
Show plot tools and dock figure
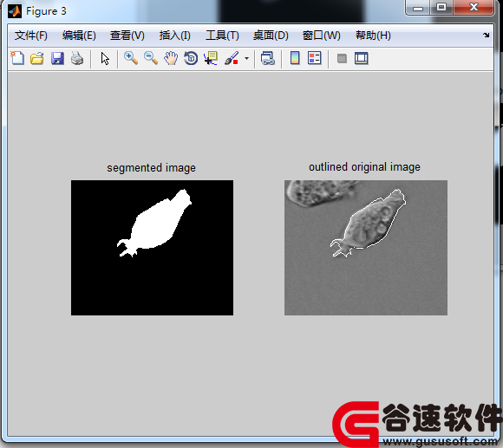362,58
